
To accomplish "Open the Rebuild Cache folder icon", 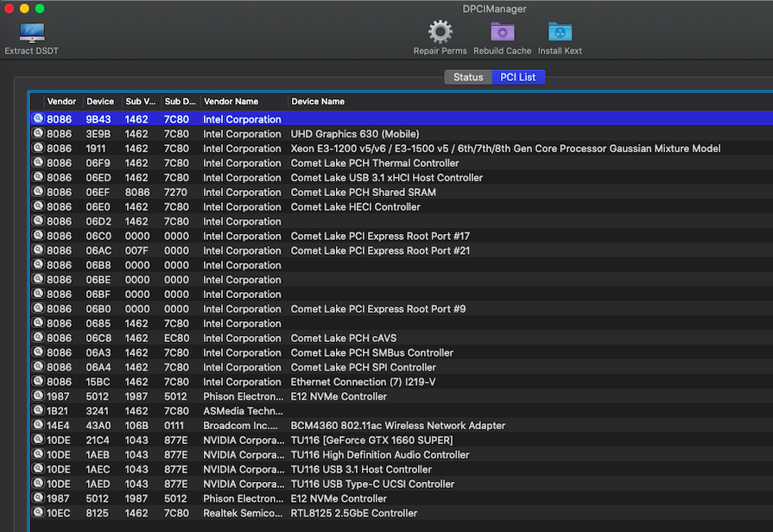I will [x=503, y=32].
